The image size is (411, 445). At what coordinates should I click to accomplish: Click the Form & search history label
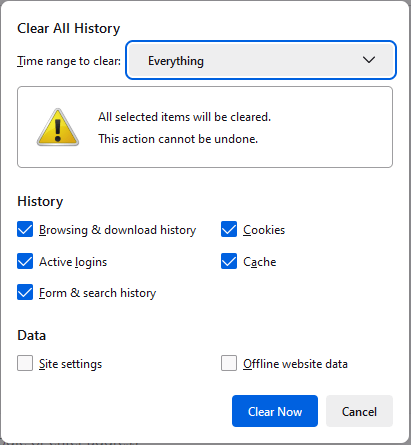(x=97, y=293)
